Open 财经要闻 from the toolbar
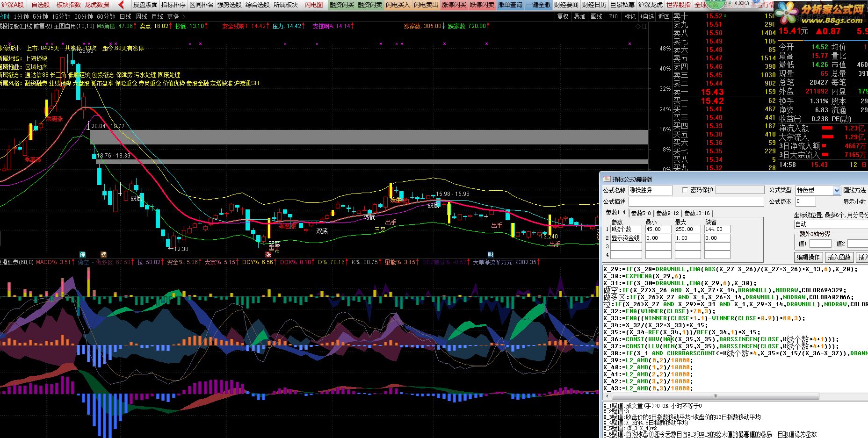This screenshot has width=868, height=438. click(x=566, y=5)
